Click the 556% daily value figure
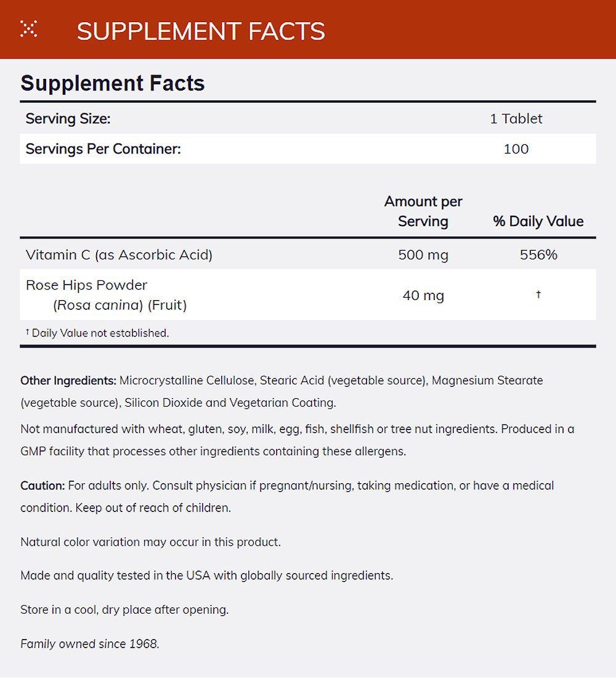This screenshot has width=616, height=679. pos(538,254)
